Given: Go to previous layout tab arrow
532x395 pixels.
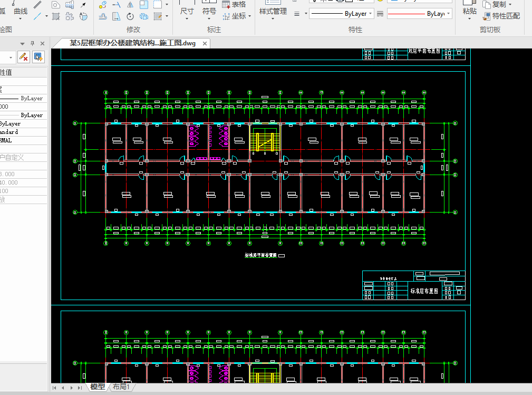Looking at the screenshot, I should click(63, 388).
